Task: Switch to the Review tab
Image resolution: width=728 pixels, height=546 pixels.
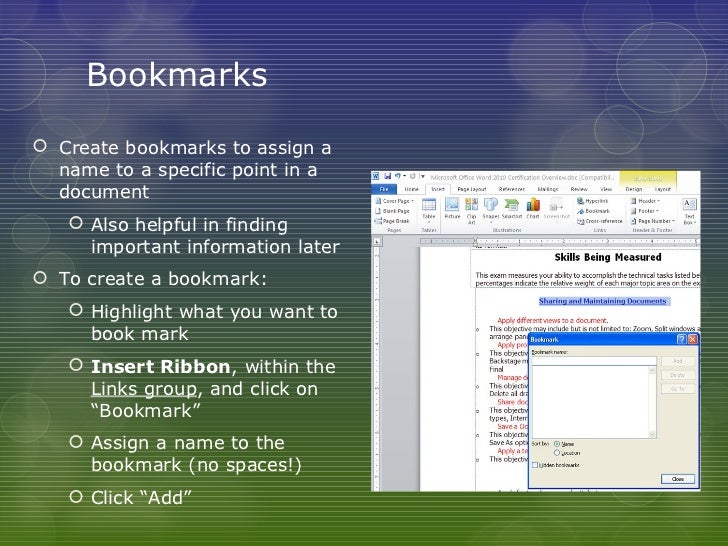Action: tap(578, 189)
